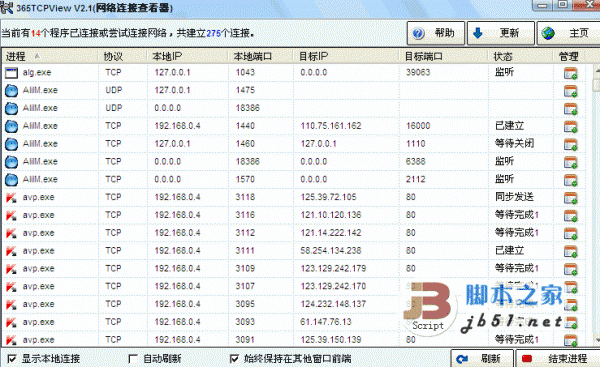Sort by 协议 column header
Screen dimensions: 600x367
coord(123,57)
